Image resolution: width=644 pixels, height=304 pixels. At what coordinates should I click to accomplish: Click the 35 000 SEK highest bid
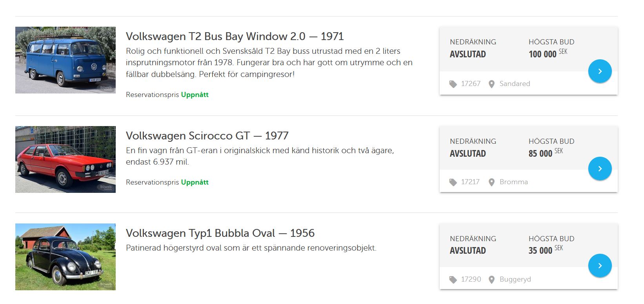pos(545,250)
